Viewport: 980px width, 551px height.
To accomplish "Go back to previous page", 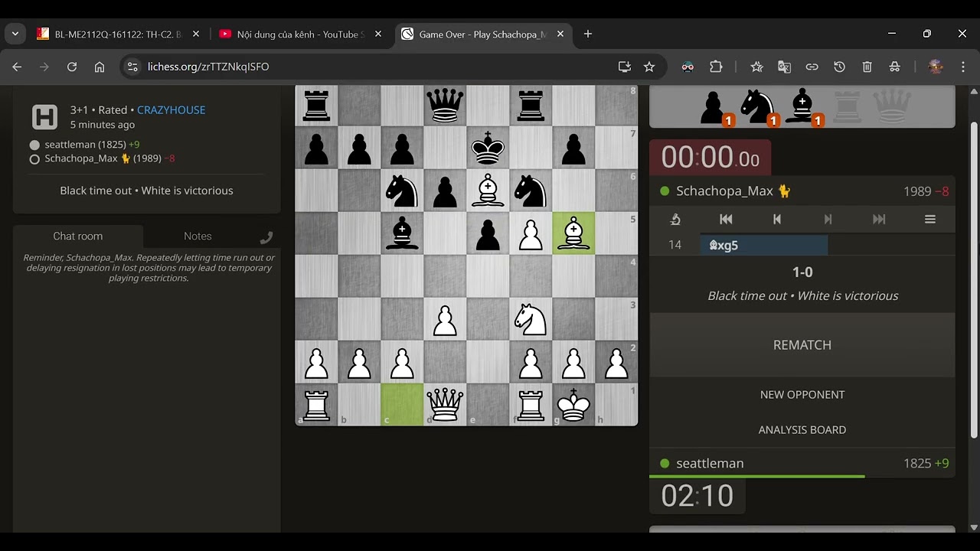I will (x=17, y=67).
